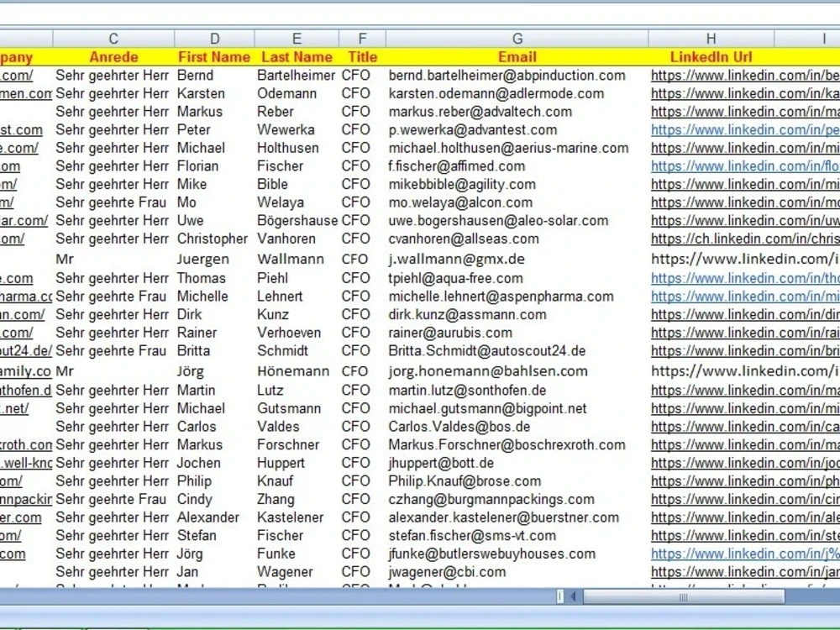Select email uwe.bogershausen@aleo-solar.com

498,221
